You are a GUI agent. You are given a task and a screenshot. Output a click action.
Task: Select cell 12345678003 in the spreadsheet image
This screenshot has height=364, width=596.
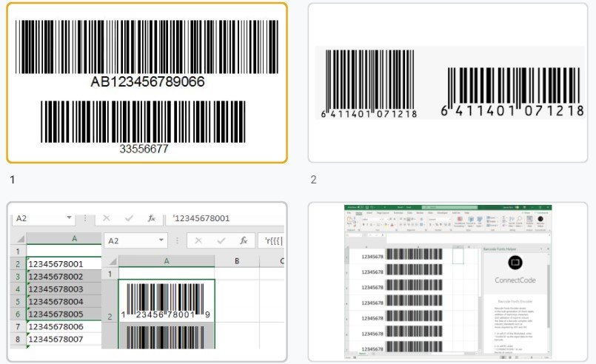64,289
